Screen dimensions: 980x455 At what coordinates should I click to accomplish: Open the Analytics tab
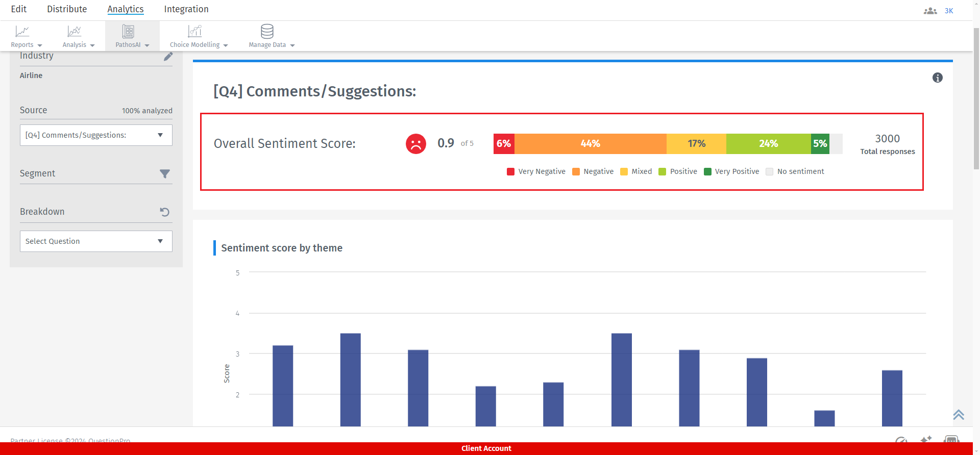coord(126,9)
